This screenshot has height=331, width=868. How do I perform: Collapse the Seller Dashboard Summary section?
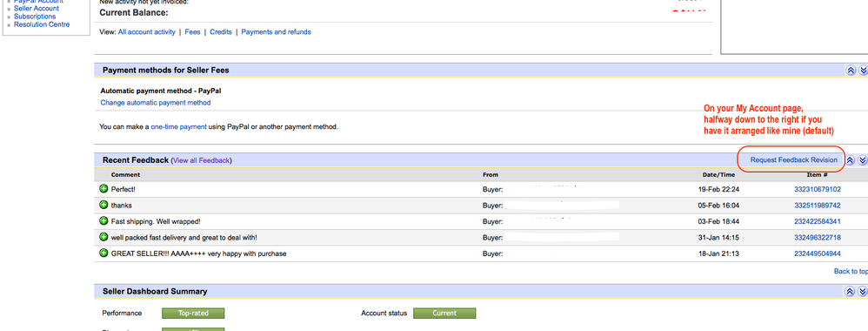851,292
